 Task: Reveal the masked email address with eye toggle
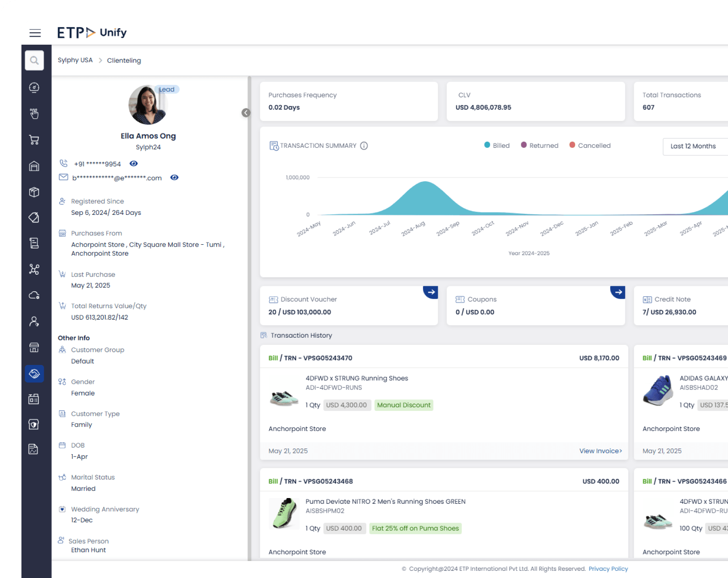tap(174, 177)
